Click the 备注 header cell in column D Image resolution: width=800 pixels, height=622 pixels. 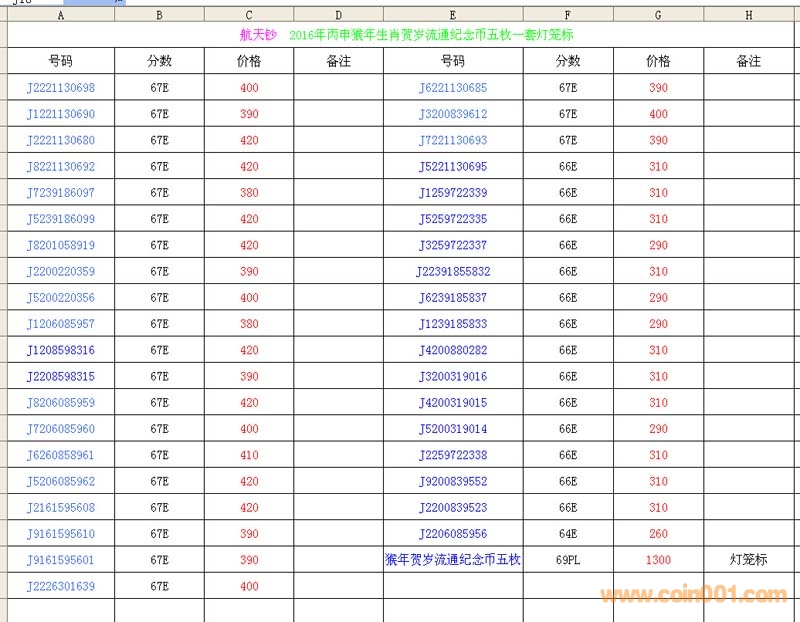click(x=339, y=61)
